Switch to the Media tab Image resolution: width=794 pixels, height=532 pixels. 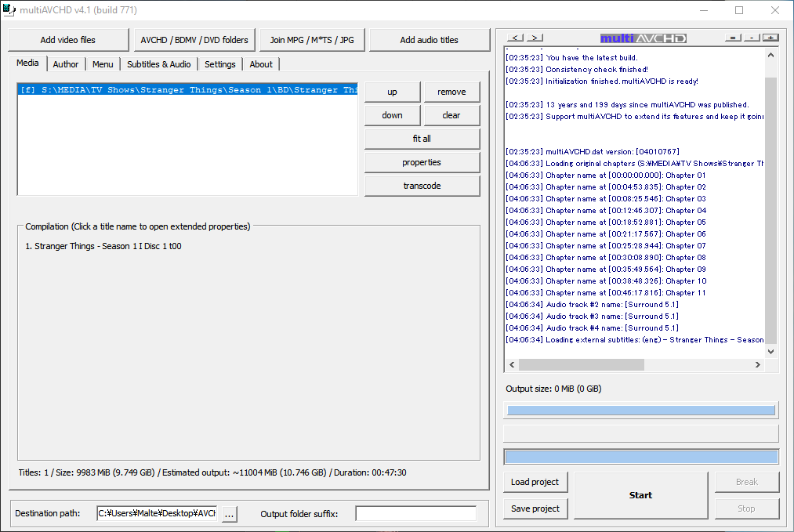point(27,63)
